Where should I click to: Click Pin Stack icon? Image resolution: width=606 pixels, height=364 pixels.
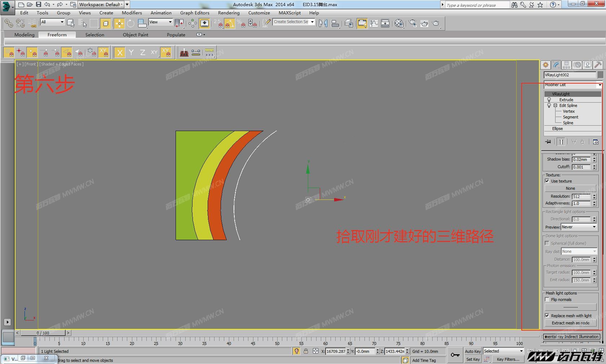tap(548, 142)
